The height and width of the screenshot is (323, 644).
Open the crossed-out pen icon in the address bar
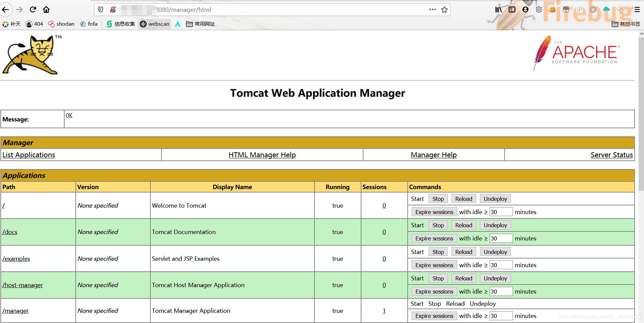click(113, 9)
